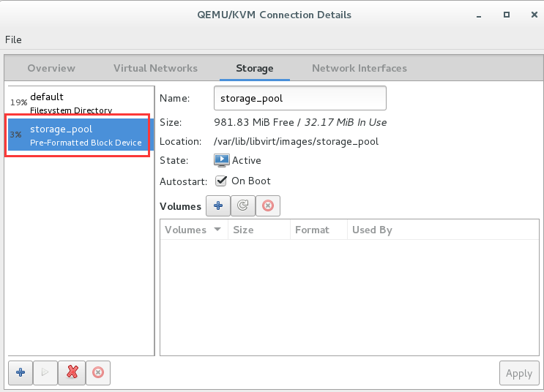544x392 pixels.
Task: Create a new volume with plus icon
Action: click(218, 206)
